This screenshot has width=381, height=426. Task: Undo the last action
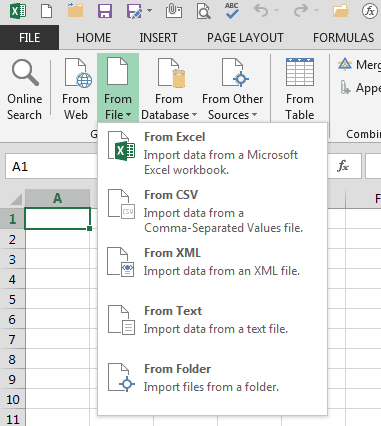click(261, 11)
